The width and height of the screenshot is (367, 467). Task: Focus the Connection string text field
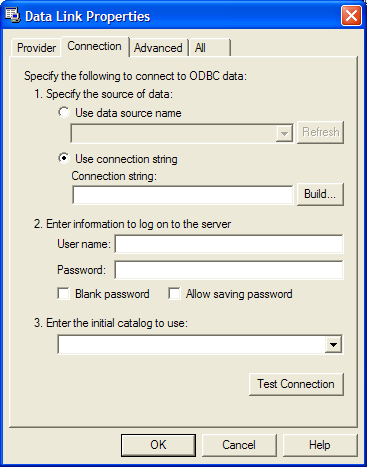click(183, 195)
